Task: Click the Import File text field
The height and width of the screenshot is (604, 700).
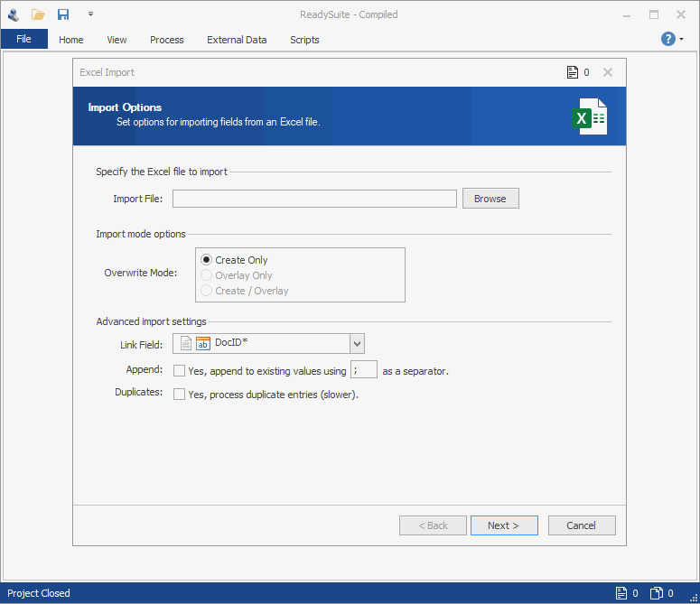Action: pyautogui.click(x=314, y=199)
